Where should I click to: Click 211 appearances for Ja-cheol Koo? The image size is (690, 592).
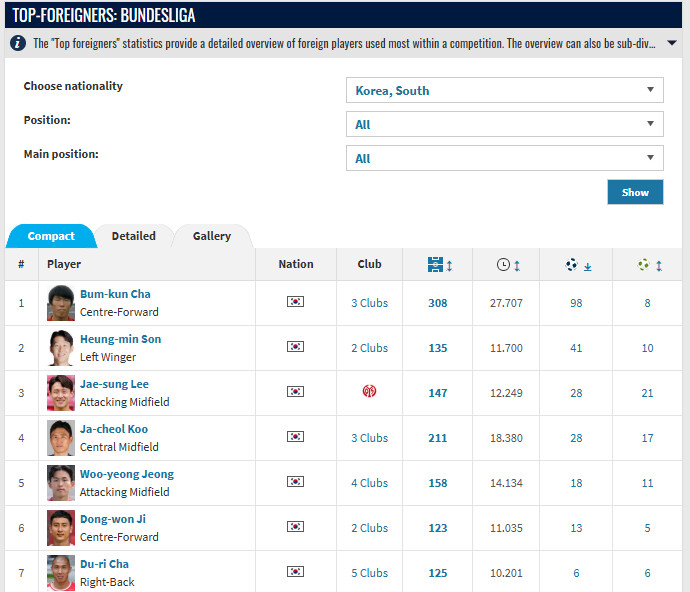[x=438, y=438]
